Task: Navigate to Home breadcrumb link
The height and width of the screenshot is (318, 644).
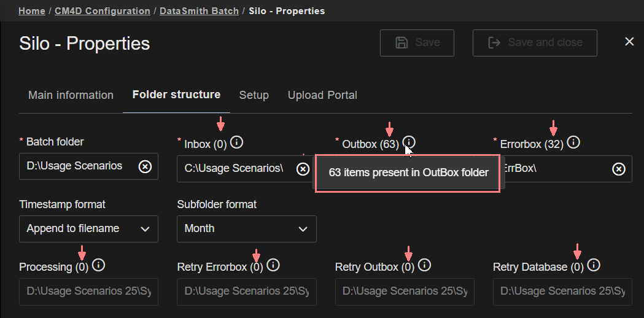Action: (x=32, y=11)
